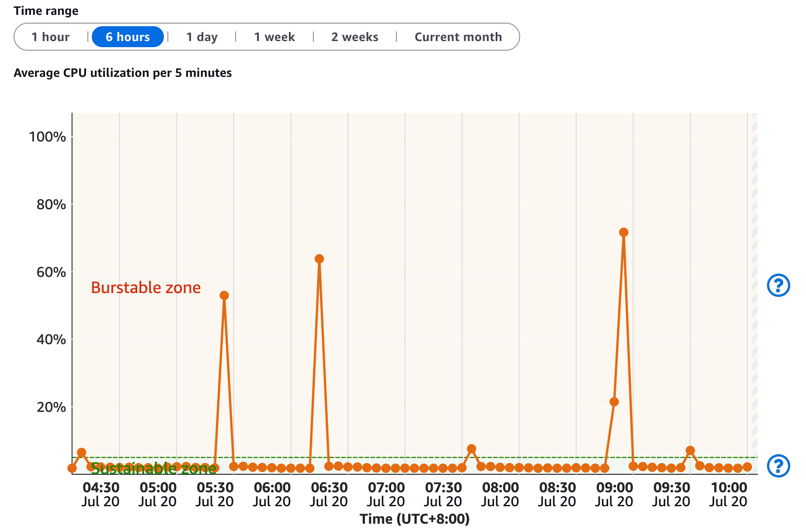Open Sustainable zone help icon
Image resolution: width=806 pixels, height=532 pixels.
pos(778,466)
